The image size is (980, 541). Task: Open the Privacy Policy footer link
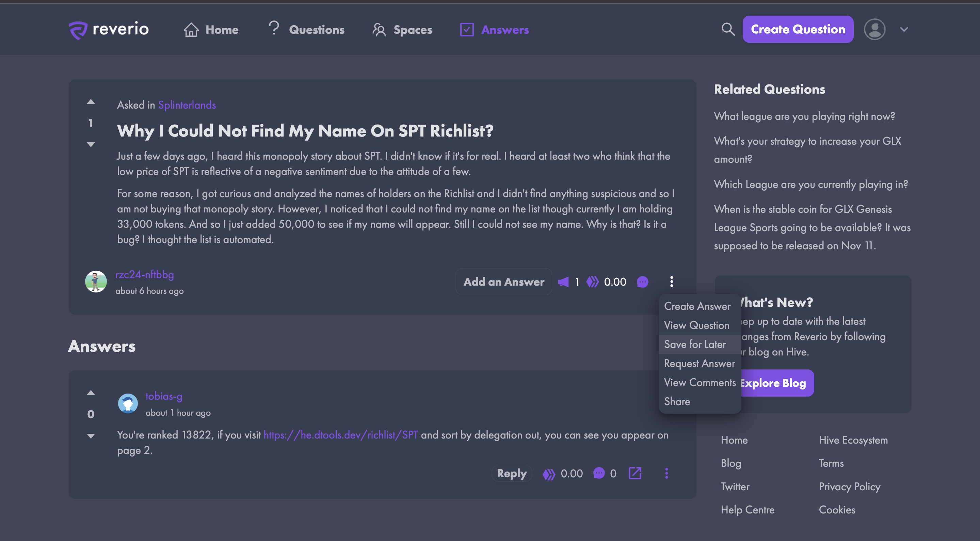[x=849, y=487]
